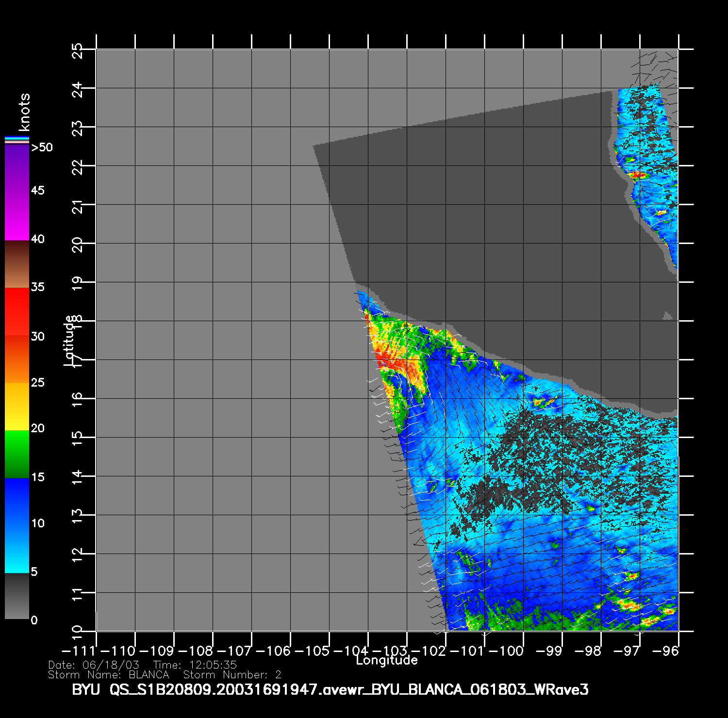This screenshot has height=718, width=728.
Task: Pick the yellow 20–25 knots legend band
Action: coord(17,406)
